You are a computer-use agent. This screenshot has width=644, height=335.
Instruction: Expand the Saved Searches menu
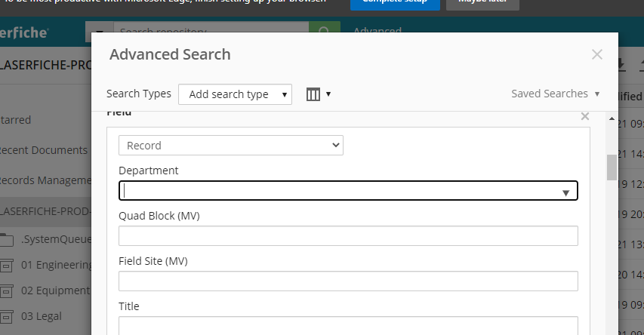click(555, 94)
